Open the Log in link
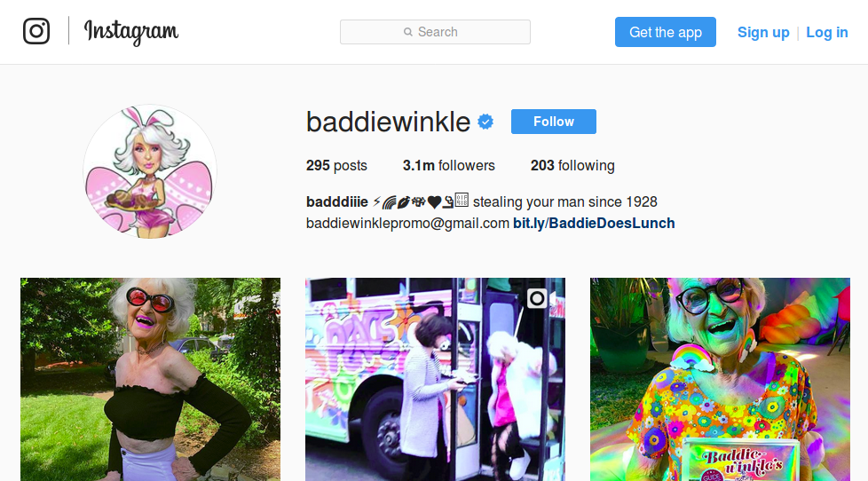The width and height of the screenshot is (868, 481). tap(827, 33)
